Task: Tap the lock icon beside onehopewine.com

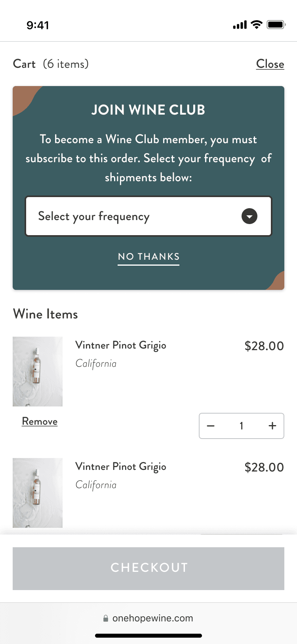Action: [106, 618]
